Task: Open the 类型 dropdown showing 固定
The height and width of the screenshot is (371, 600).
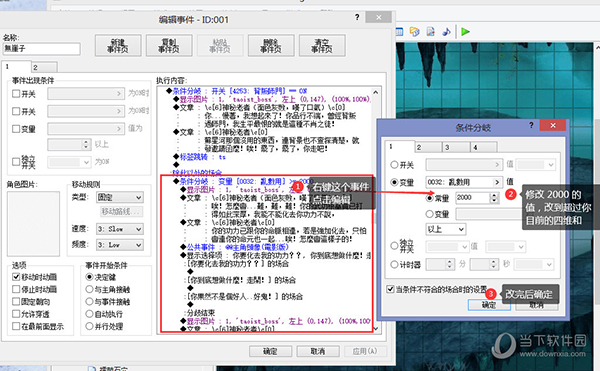Action: (x=120, y=197)
